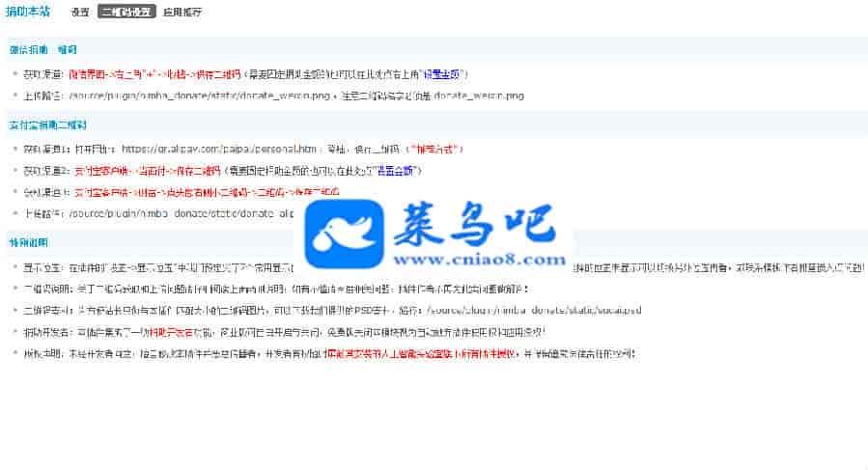Click blue 设置金额 link in WeChat section
The width and height of the screenshot is (868, 470).
click(442, 73)
